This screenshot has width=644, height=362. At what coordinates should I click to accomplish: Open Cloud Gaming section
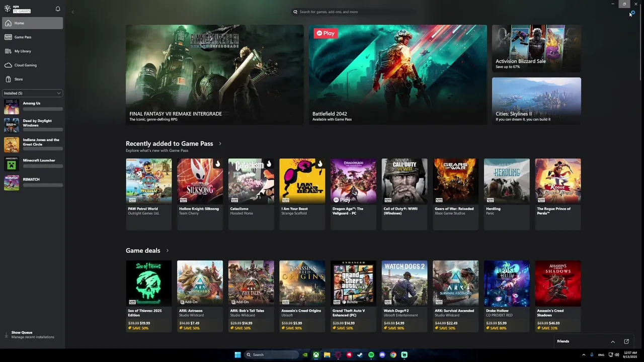click(33, 65)
